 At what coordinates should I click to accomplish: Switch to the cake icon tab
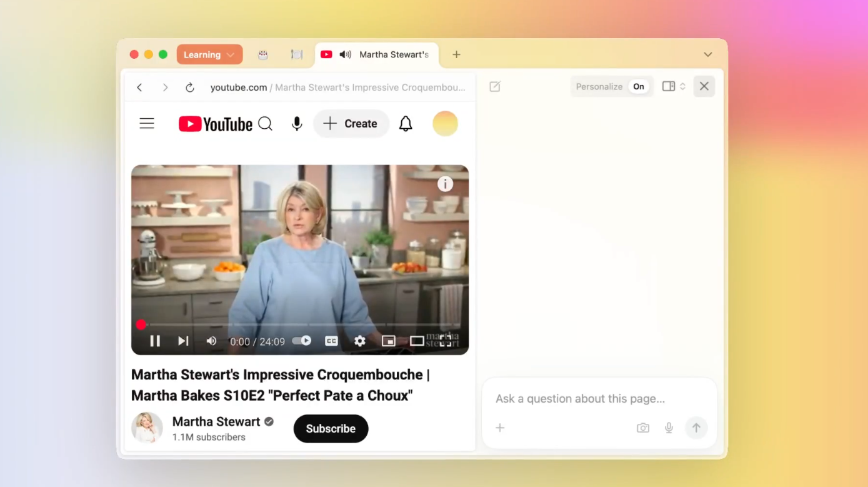[263, 54]
